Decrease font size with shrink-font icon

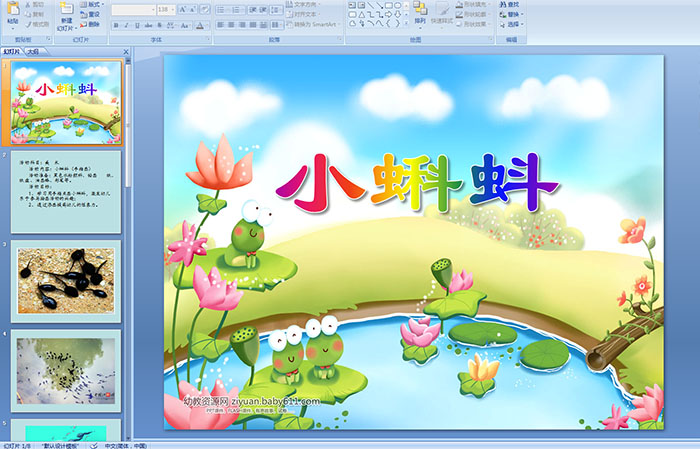192,9
